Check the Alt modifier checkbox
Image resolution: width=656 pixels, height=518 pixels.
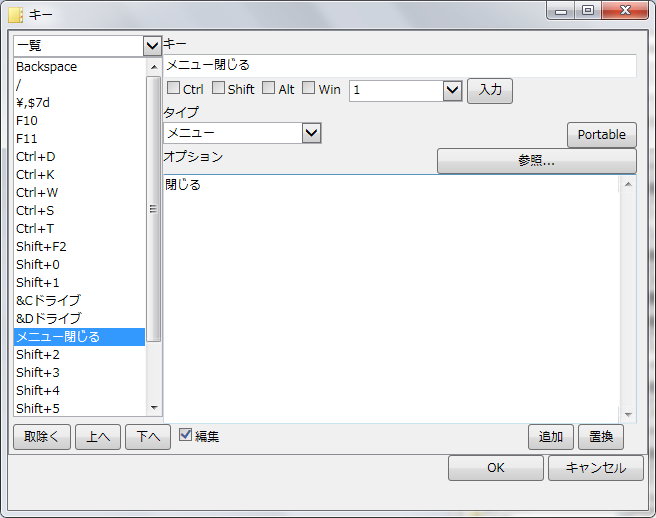(269, 88)
